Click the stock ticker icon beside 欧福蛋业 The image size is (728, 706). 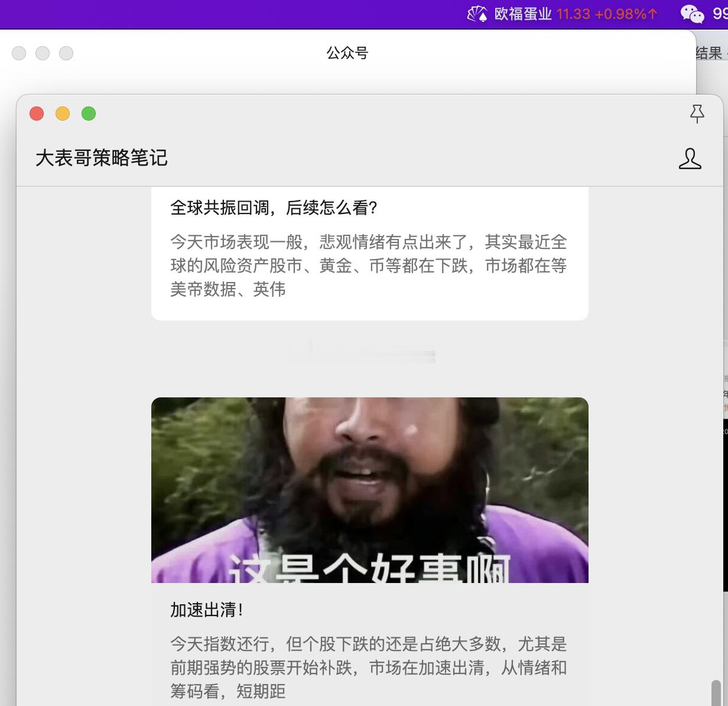coord(477,14)
